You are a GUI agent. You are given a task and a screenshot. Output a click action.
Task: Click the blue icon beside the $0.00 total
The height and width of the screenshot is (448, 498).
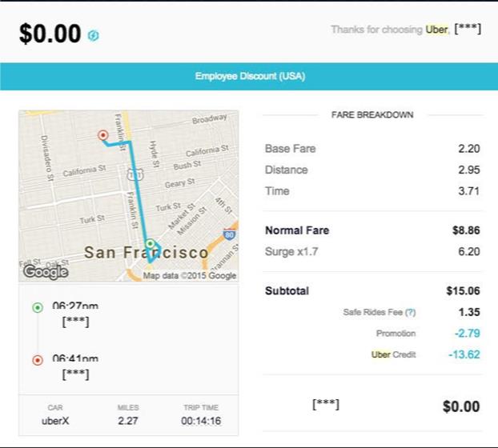pyautogui.click(x=94, y=35)
